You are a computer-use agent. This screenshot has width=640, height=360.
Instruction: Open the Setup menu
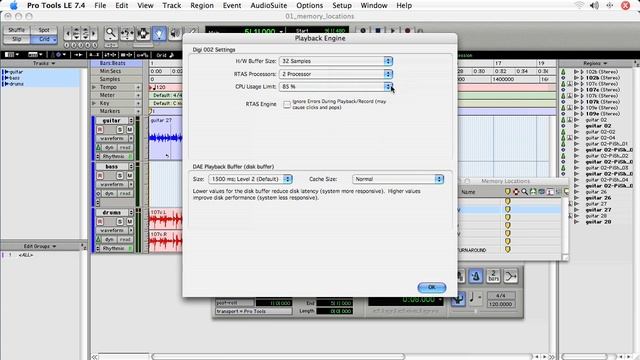tap(342, 5)
